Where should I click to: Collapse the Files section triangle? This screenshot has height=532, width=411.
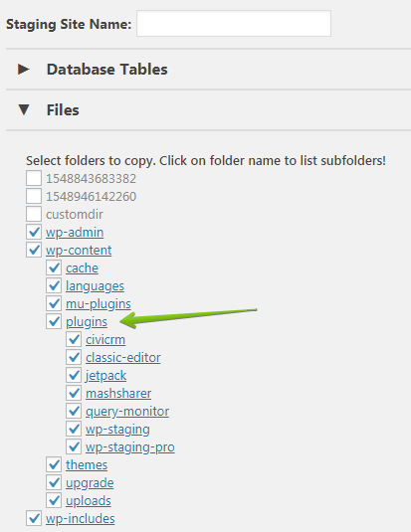coord(24,110)
